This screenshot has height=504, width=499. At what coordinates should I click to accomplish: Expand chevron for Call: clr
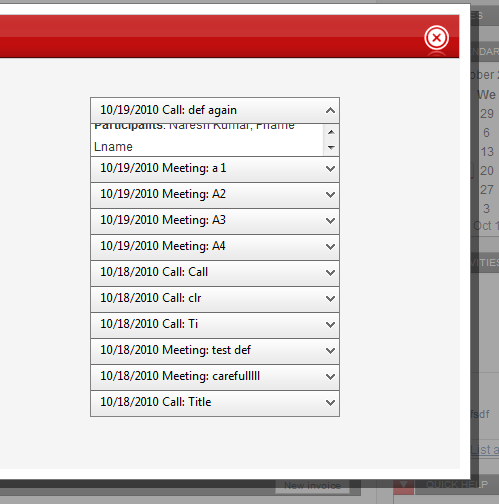330,299
